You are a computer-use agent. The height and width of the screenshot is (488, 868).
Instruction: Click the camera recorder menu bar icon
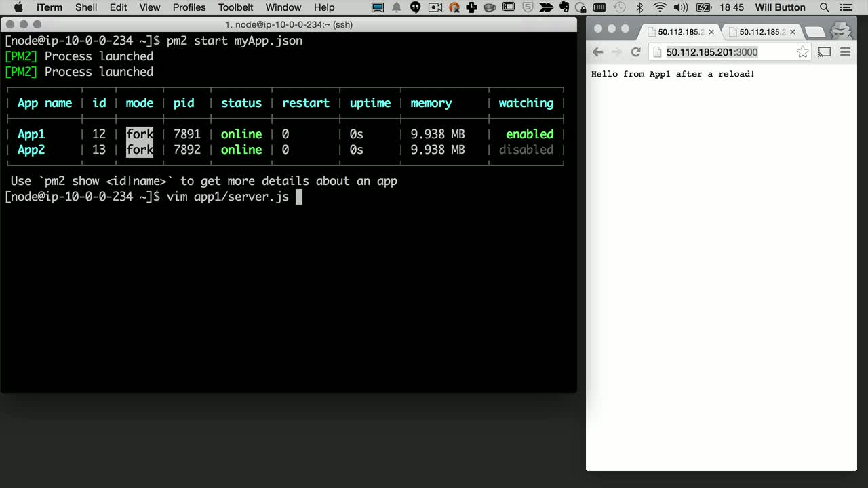[435, 7]
